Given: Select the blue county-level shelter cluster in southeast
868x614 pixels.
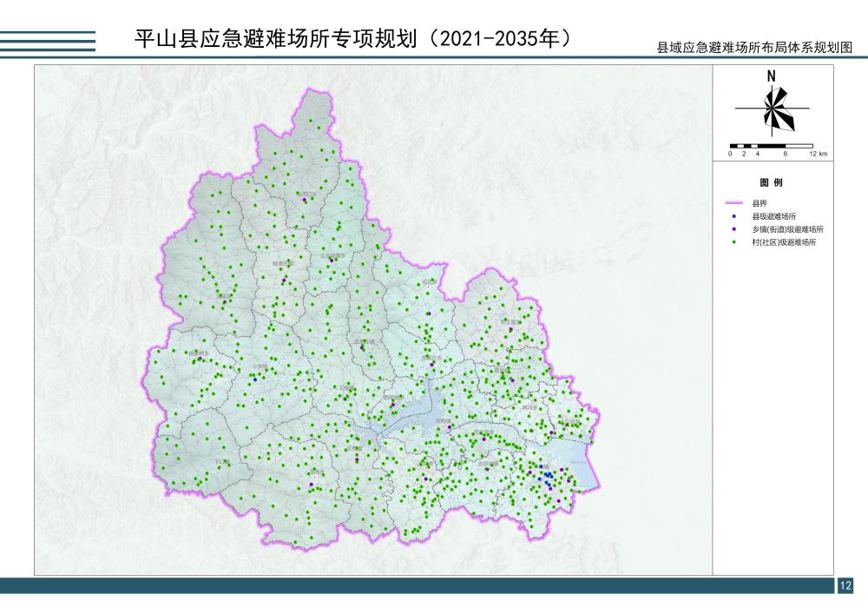Looking at the screenshot, I should point(547,474).
